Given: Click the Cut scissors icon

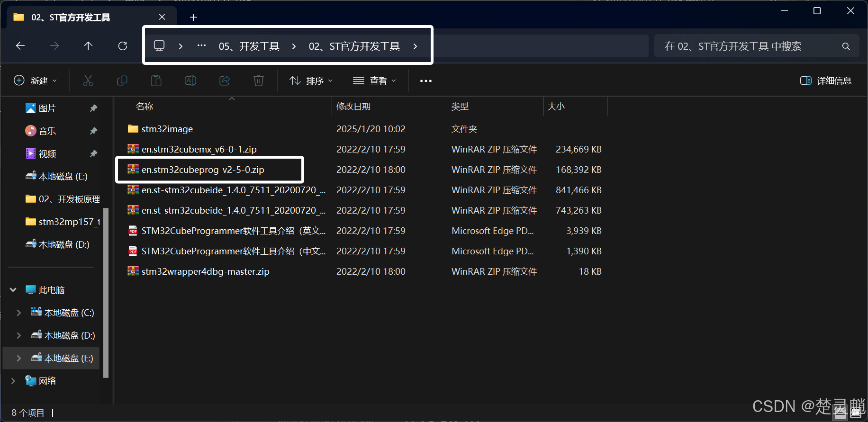Looking at the screenshot, I should [88, 81].
